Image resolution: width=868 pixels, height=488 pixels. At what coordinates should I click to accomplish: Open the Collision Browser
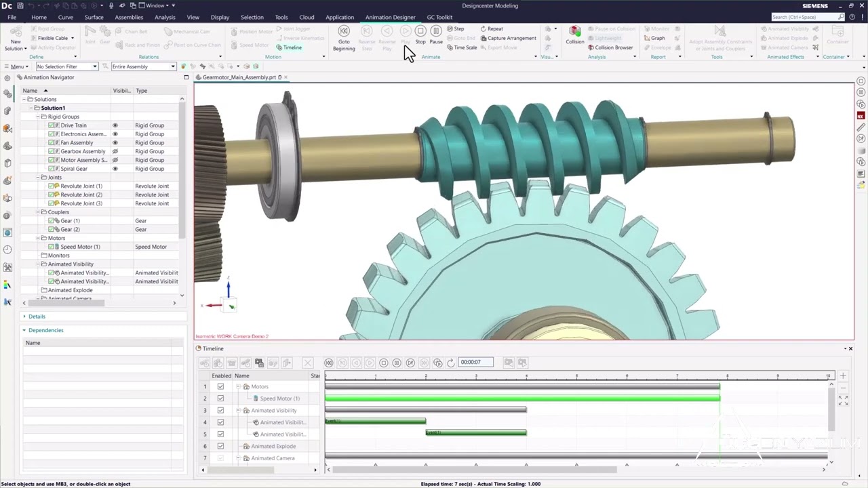[610, 47]
